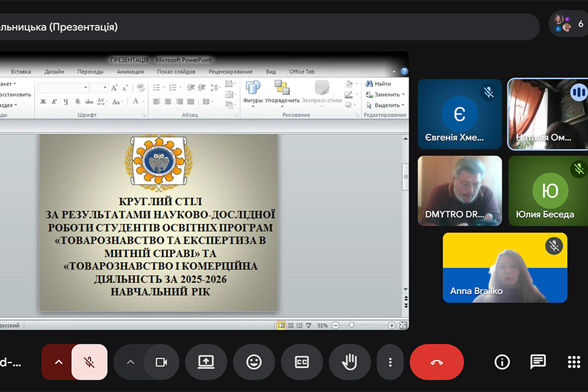Open the emoji reactions button
The height and width of the screenshot is (392, 588).
pos(254,362)
